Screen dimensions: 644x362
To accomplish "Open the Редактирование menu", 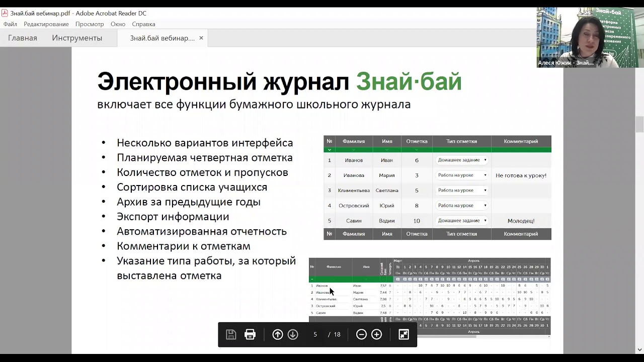I will [x=46, y=24].
